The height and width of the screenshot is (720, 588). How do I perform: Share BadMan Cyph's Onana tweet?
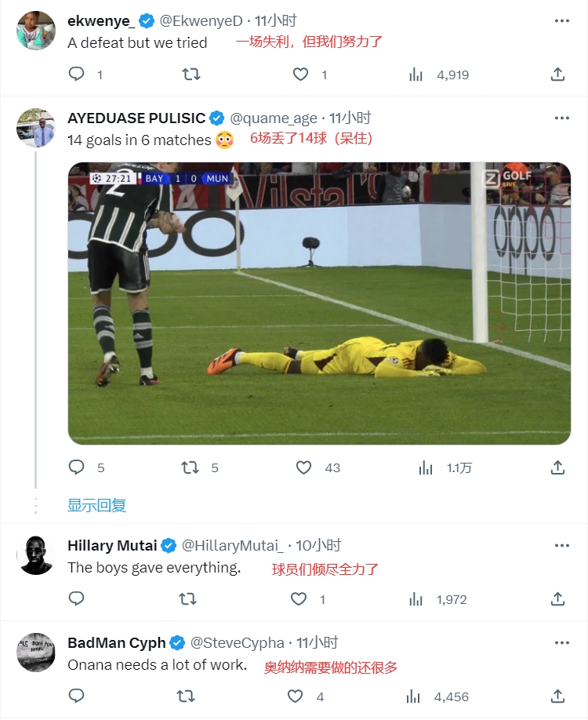557,696
